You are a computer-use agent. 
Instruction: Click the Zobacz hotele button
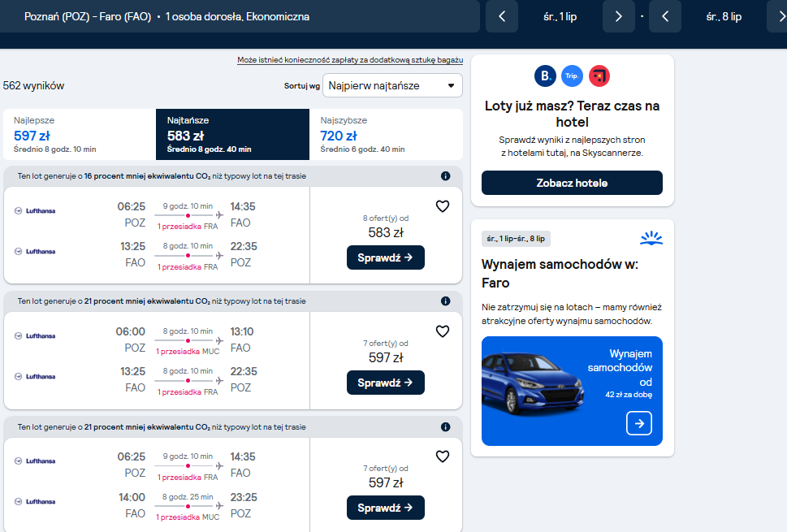click(x=572, y=183)
